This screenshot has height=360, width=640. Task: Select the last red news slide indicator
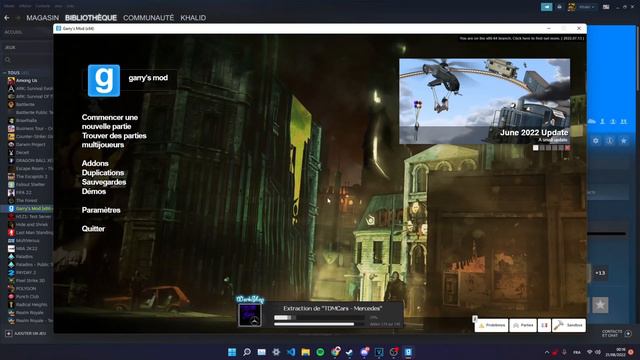coord(567,148)
